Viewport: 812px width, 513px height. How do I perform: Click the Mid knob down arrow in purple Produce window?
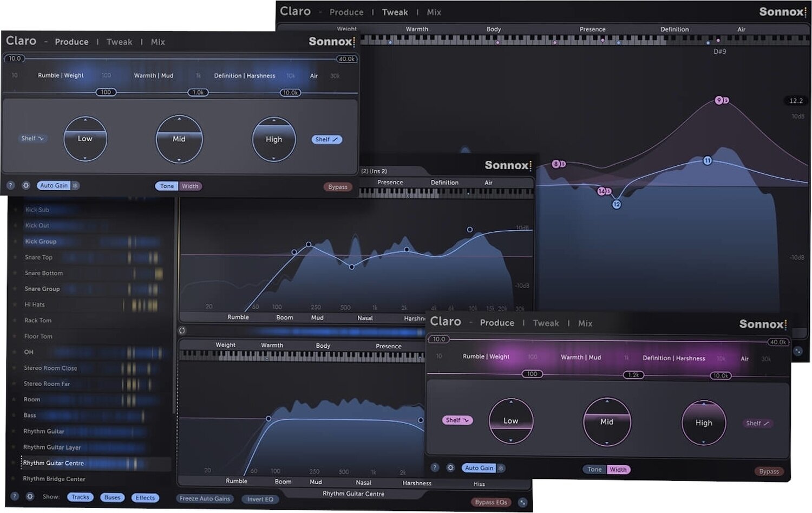[606, 443]
